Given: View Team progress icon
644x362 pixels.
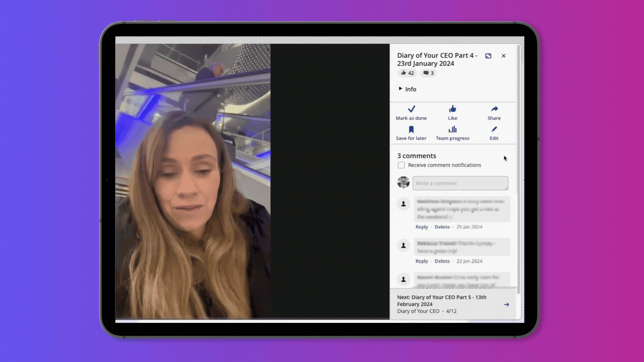Looking at the screenshot, I should (452, 129).
